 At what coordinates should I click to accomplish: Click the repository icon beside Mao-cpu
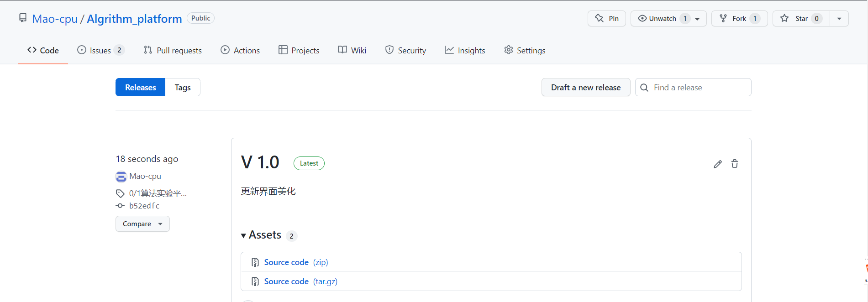click(x=23, y=18)
